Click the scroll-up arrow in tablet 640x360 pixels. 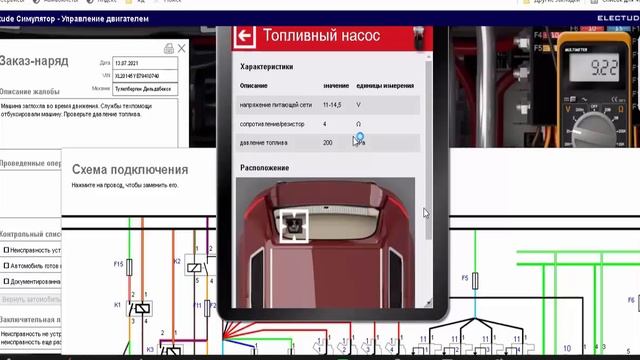click(x=428, y=57)
